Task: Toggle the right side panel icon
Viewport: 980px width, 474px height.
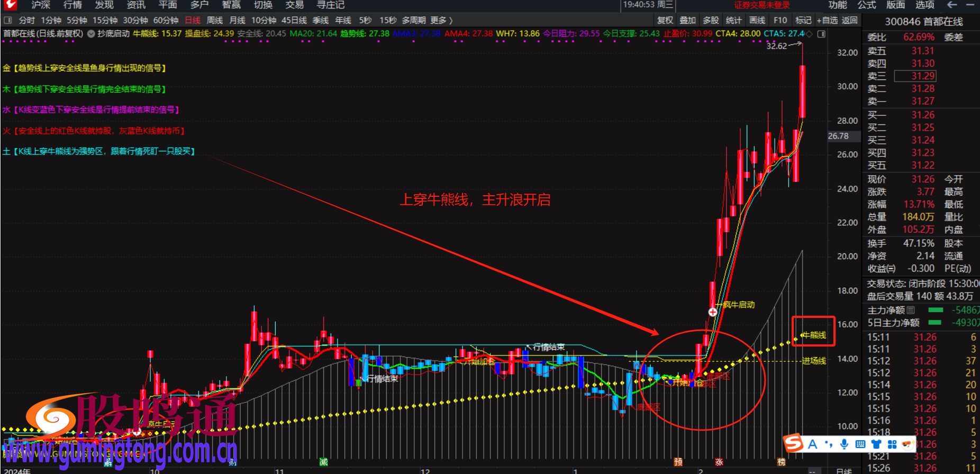Action: coord(821,34)
